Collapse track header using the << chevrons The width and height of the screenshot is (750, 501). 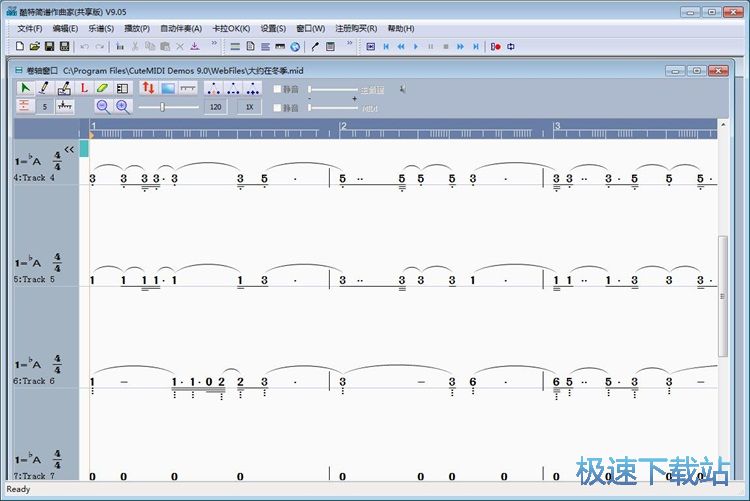coord(69,150)
